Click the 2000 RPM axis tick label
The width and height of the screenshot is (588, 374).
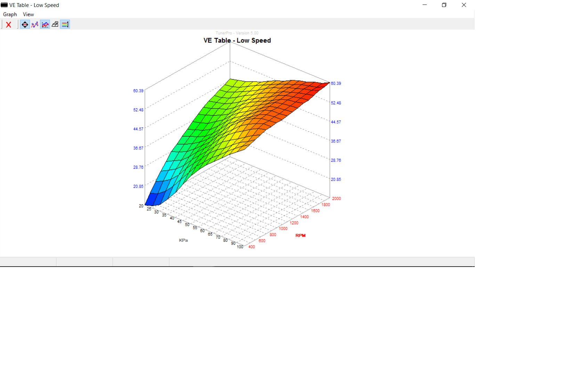point(336,198)
